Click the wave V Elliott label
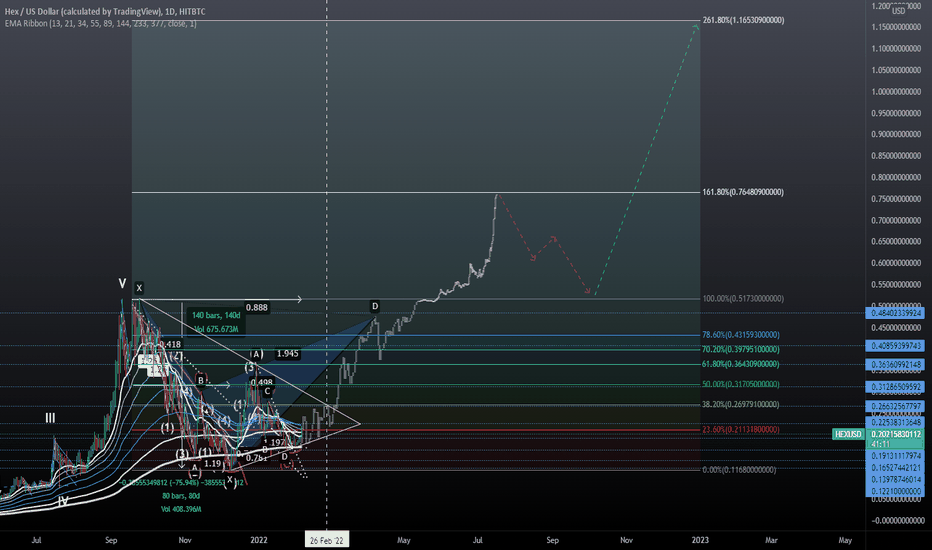The width and height of the screenshot is (932, 550). click(122, 284)
